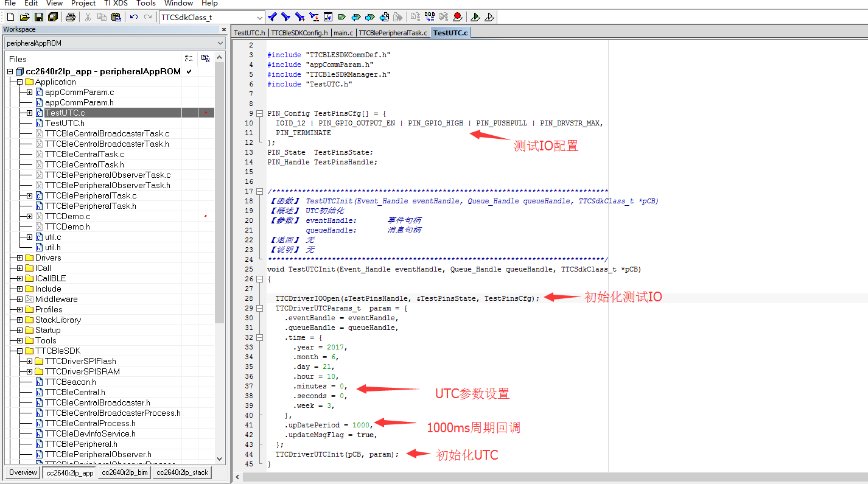Image resolution: width=868 pixels, height=484 pixels.
Task: Switch to the main.c editor tab
Action: pyautogui.click(x=343, y=33)
